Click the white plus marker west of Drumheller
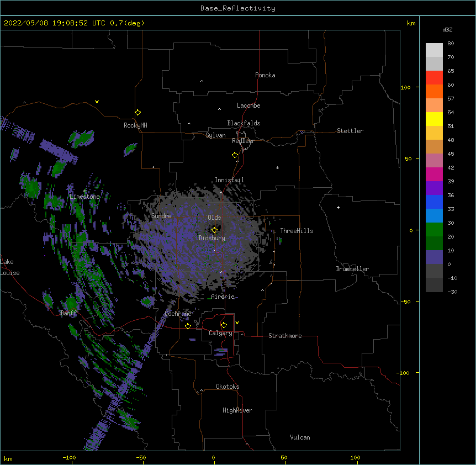This screenshot has height=465, width=476. [x=338, y=207]
